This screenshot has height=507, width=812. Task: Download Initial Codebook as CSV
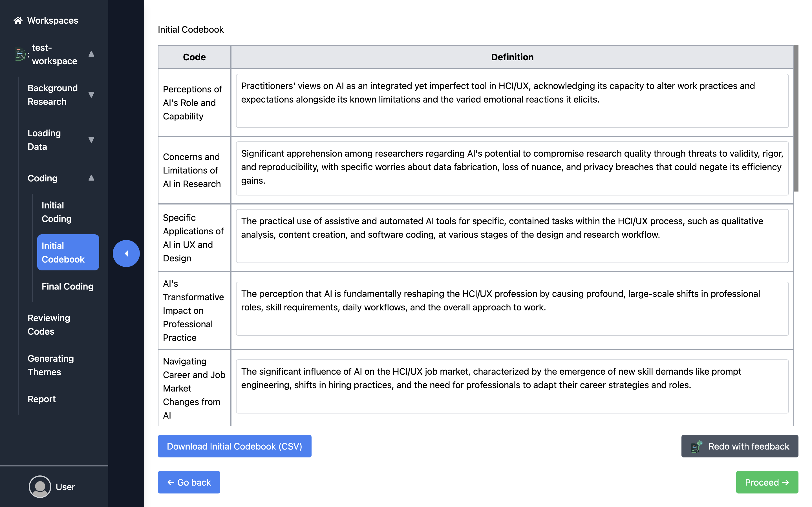pos(234,446)
